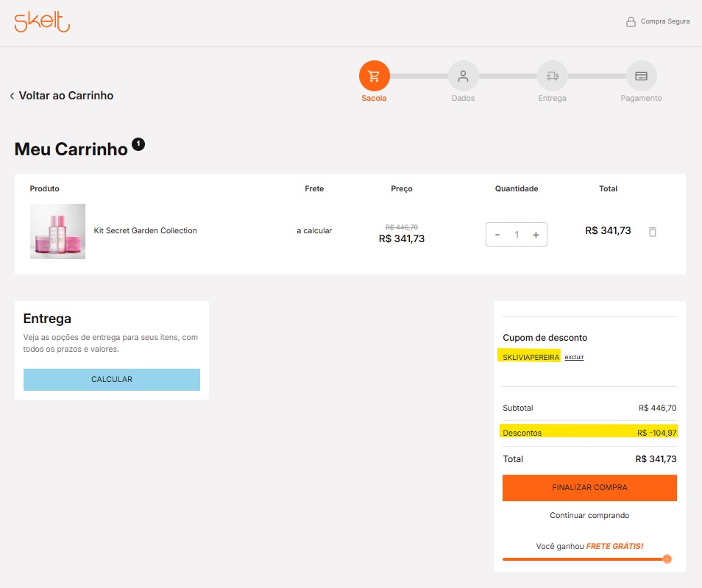Go to the Dados person step icon
Image resolution: width=702 pixels, height=588 pixels.
pos(463,76)
